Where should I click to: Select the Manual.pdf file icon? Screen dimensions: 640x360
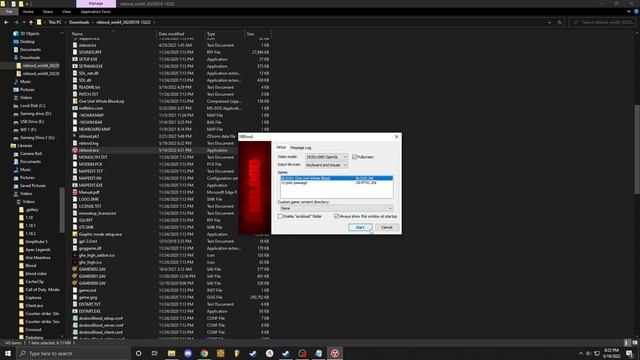click(x=75, y=192)
